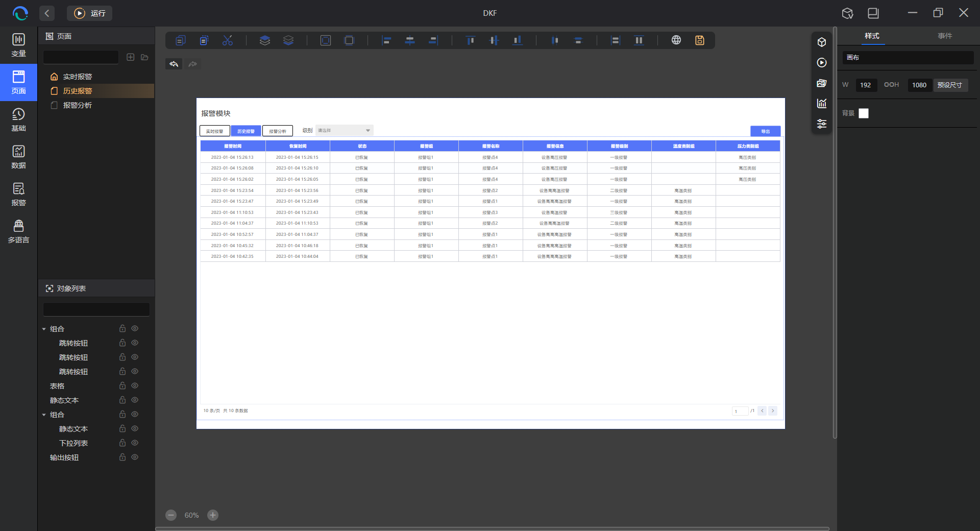
Task: Click the zoom out minus button
Action: 171,515
